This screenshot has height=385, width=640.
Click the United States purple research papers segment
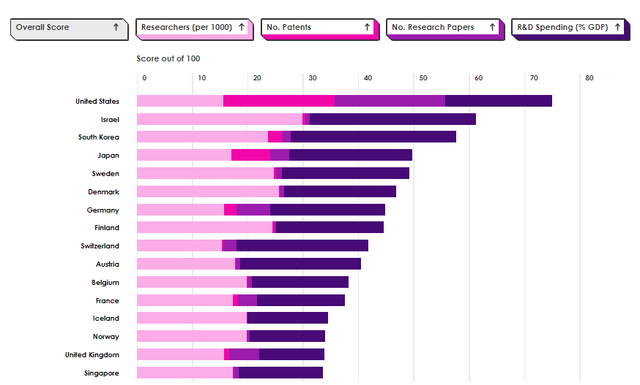(390, 101)
